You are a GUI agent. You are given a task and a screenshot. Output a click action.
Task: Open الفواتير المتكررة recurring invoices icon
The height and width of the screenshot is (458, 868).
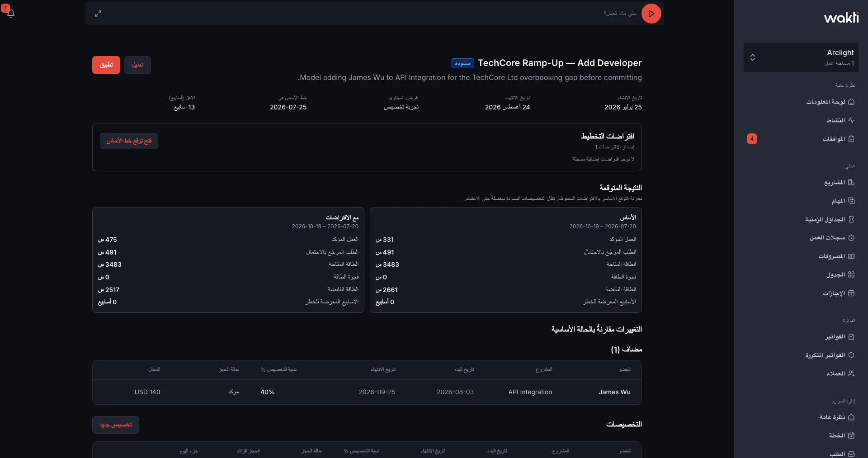(851, 355)
